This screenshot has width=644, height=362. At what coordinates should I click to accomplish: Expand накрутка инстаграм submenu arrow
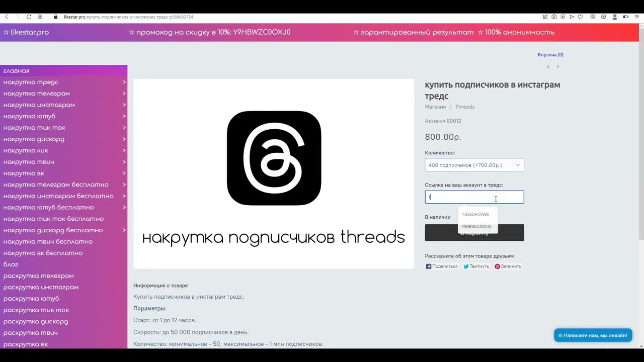coord(124,105)
